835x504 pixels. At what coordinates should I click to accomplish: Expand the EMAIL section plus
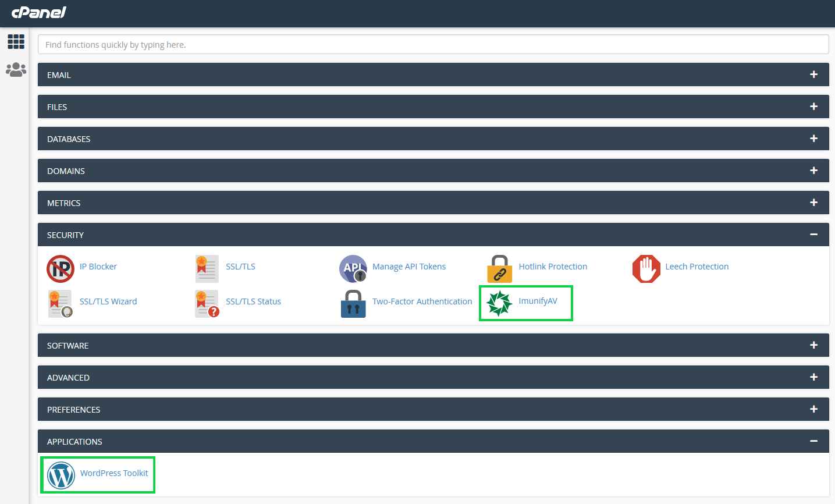tap(813, 74)
